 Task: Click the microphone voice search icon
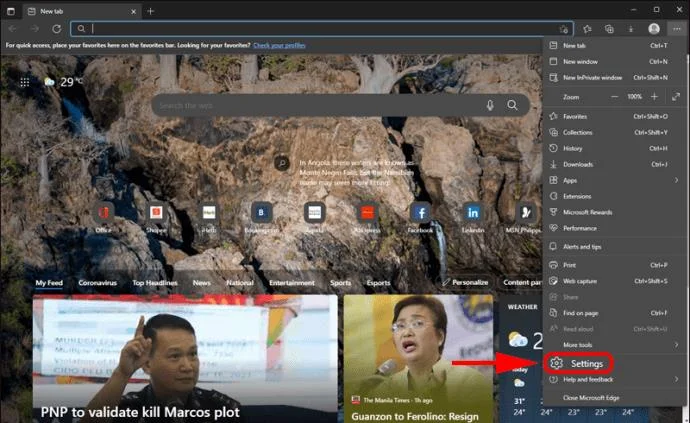(x=490, y=105)
